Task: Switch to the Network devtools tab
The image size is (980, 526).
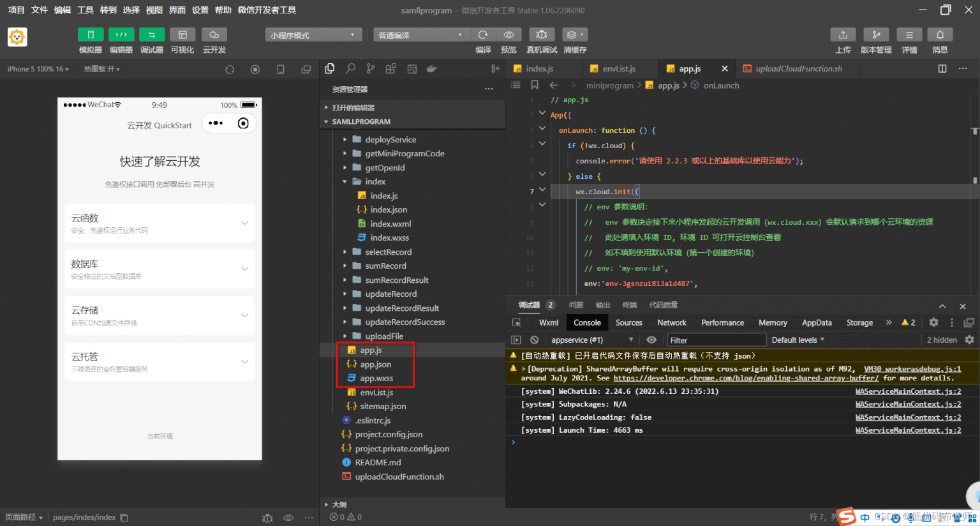Action: [672, 322]
